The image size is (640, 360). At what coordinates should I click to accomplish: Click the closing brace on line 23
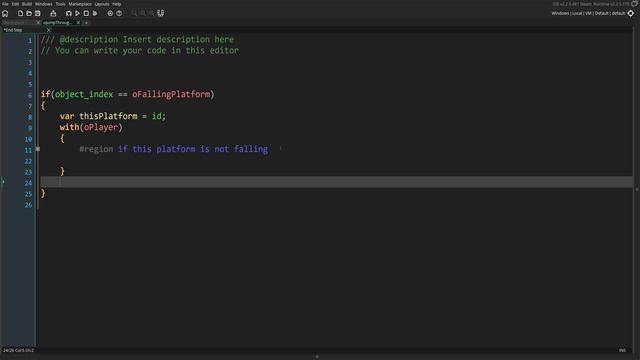tap(62, 171)
